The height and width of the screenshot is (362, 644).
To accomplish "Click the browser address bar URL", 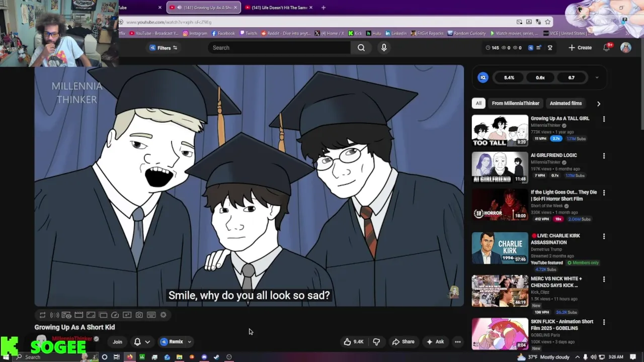I will (x=169, y=22).
